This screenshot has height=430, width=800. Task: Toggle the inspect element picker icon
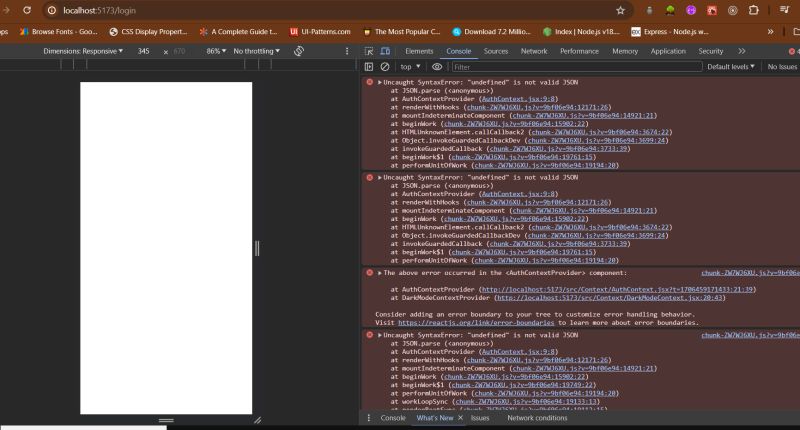coord(369,51)
